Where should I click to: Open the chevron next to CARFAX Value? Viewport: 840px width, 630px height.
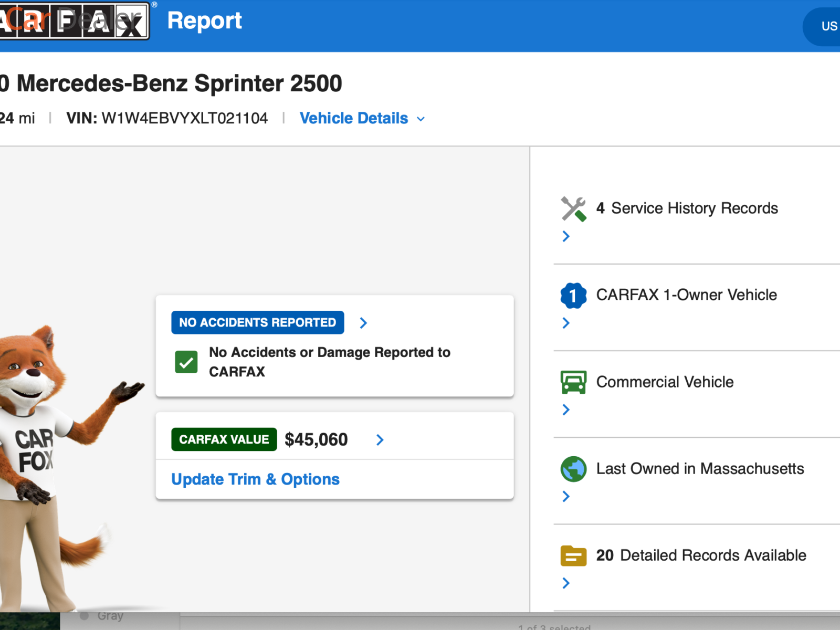tap(380, 440)
